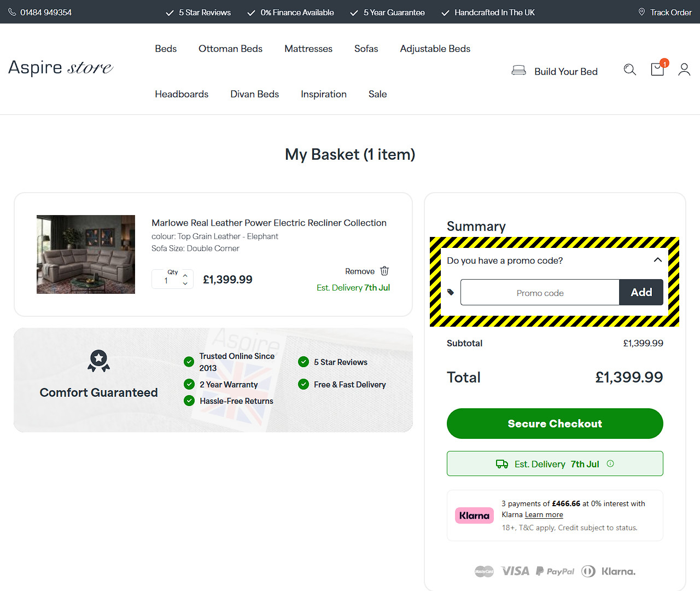Open the Ottoman Beds menu
Image resolution: width=700 pixels, height=591 pixels.
pyautogui.click(x=230, y=49)
